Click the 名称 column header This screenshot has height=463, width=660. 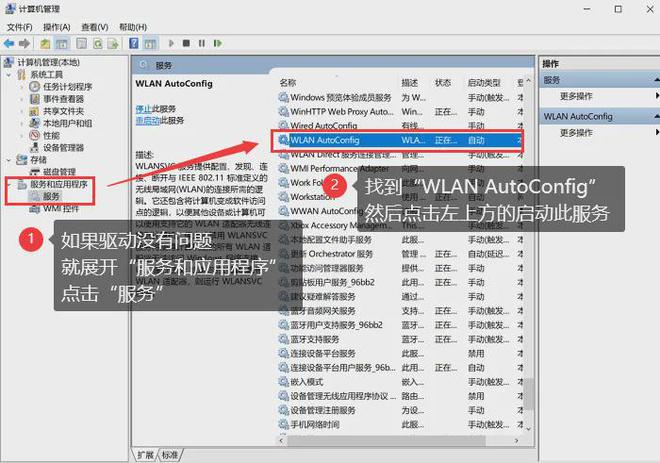289,82
